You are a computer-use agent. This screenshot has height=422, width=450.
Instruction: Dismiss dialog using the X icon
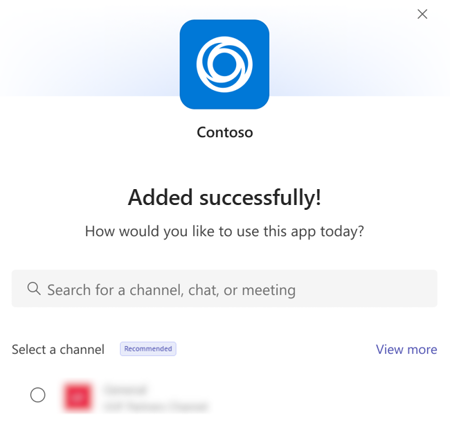tap(422, 14)
